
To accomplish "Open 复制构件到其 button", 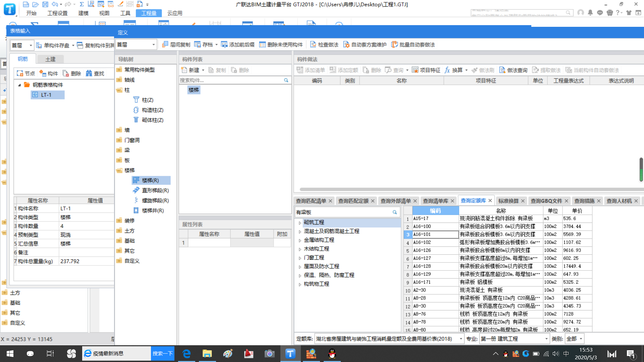I will click(95, 45).
